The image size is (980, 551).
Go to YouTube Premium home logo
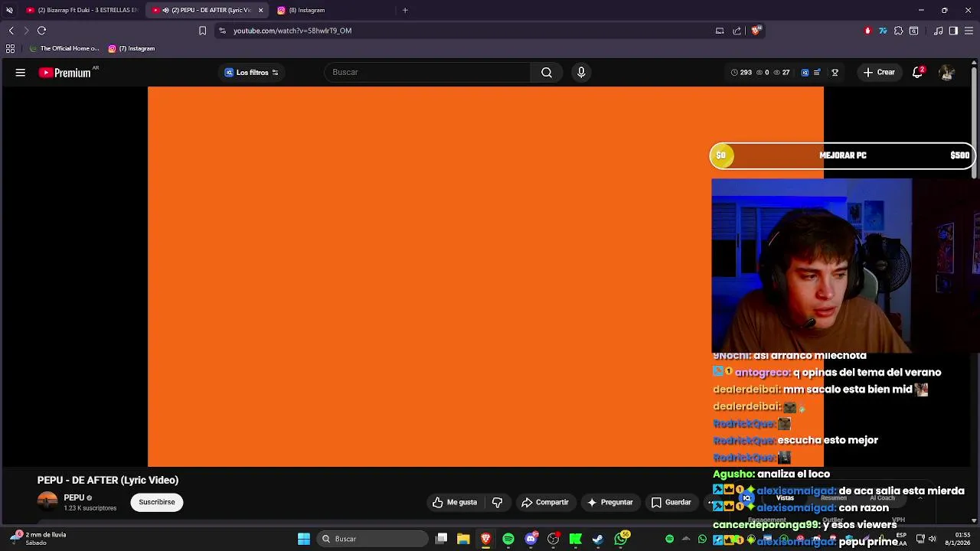pos(65,73)
